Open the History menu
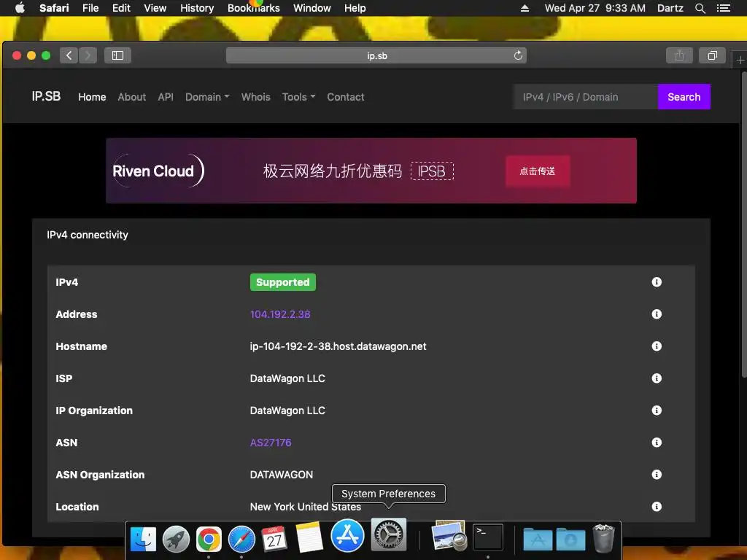747x560 pixels. tap(197, 8)
